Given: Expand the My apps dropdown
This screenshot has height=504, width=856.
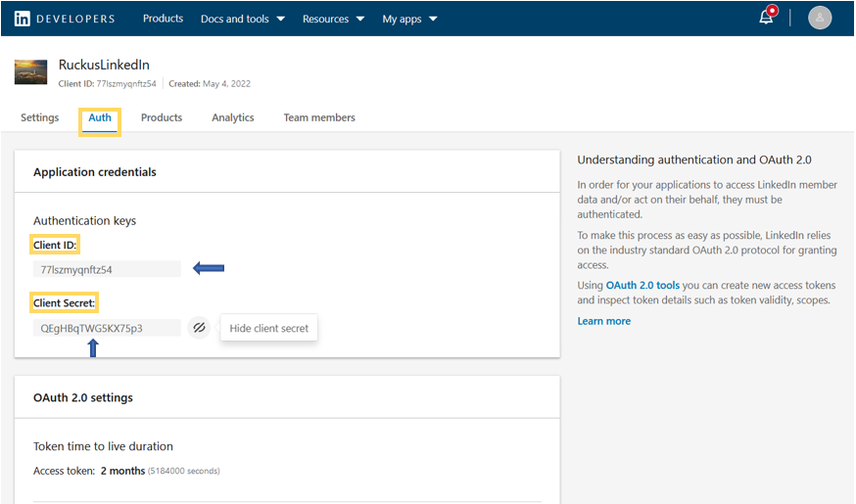Looking at the screenshot, I should click(409, 20).
